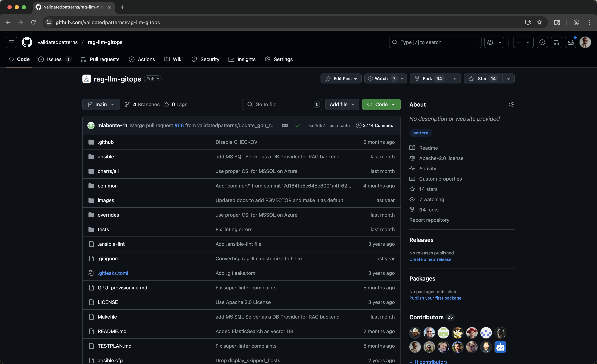This screenshot has height=364, width=597.
Task: Open the green Code dropdown
Action: pos(381,104)
